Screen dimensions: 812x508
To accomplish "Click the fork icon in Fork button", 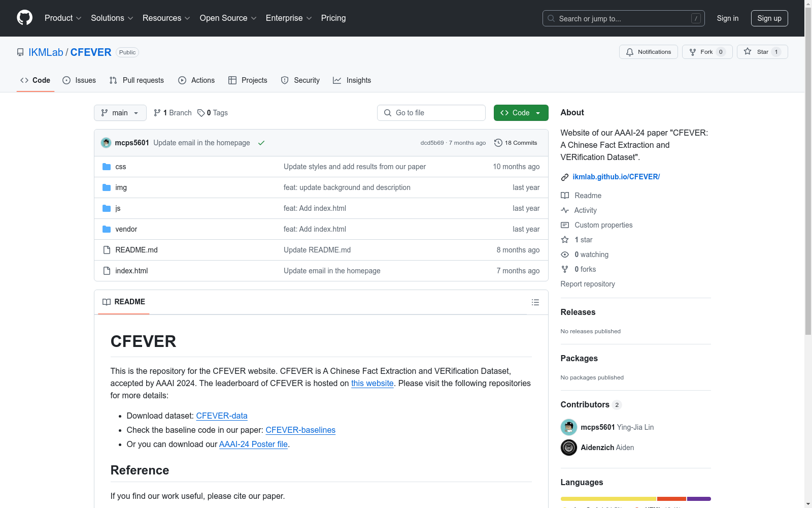I will click(693, 52).
